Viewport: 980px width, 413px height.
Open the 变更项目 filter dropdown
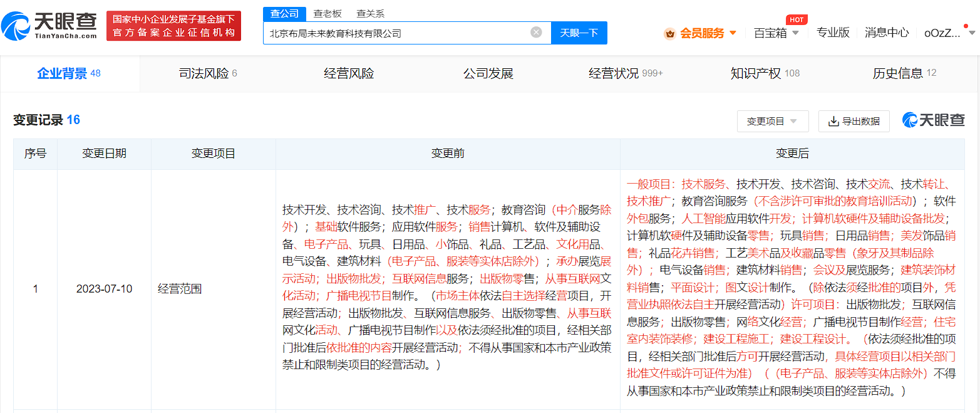point(773,121)
